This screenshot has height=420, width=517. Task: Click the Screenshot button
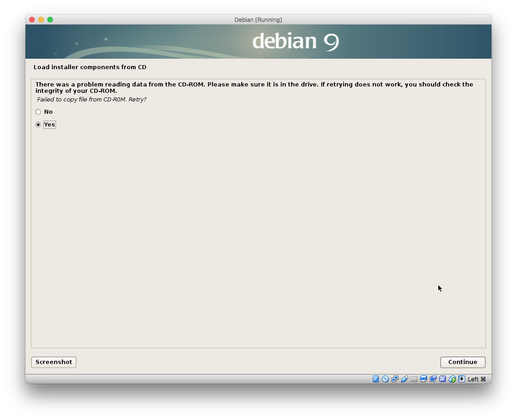coord(54,362)
